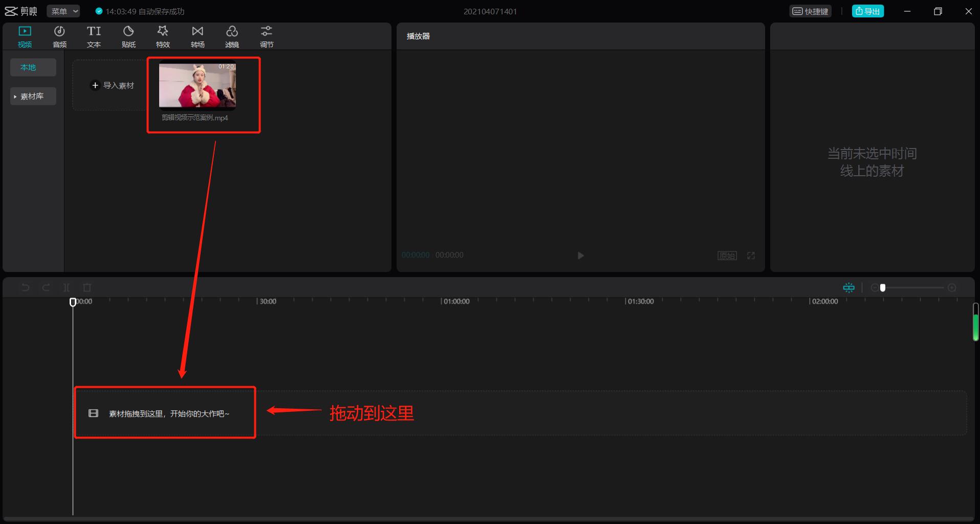Viewport: 980px width, 524px height.
Task: Click the undo arrow icon
Action: point(25,288)
